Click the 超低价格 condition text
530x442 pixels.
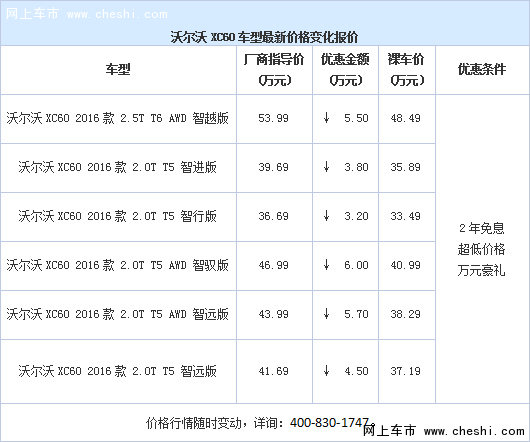click(x=482, y=249)
